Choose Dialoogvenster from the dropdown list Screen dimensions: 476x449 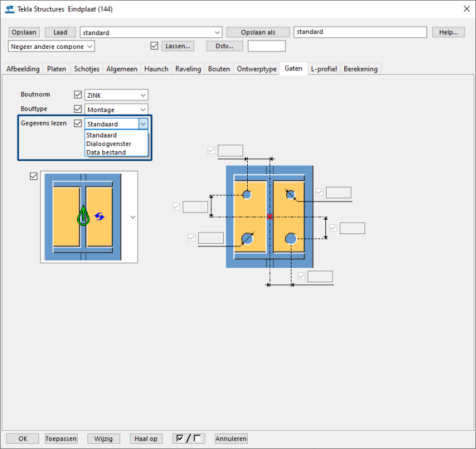click(x=109, y=144)
